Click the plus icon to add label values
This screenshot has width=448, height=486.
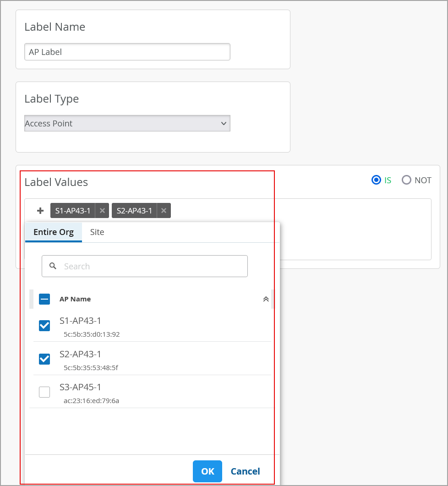pos(40,211)
